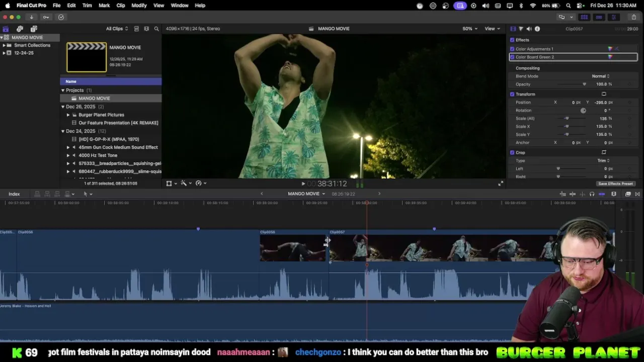This screenshot has height=362, width=644.
Task: Open the keyword editor key icon
Action: click(x=46, y=17)
